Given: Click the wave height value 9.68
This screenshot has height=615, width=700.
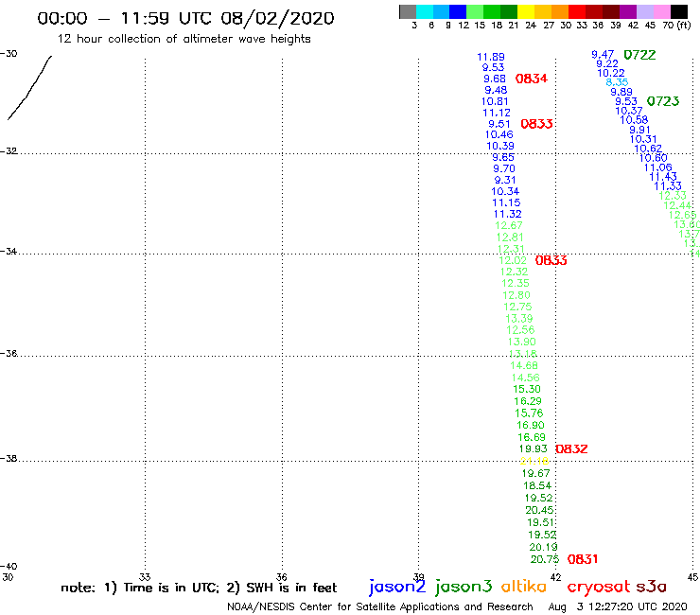Looking at the screenshot, I should click(x=495, y=79).
